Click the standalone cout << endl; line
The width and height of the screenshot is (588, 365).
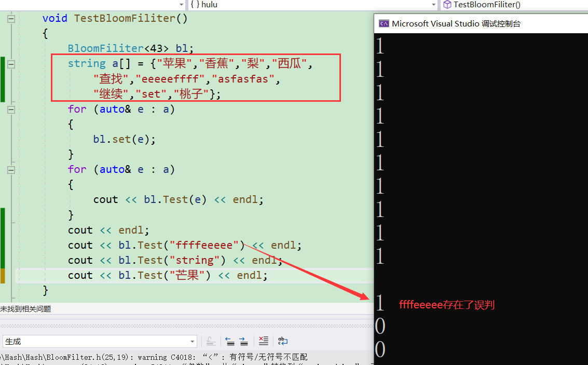point(108,230)
